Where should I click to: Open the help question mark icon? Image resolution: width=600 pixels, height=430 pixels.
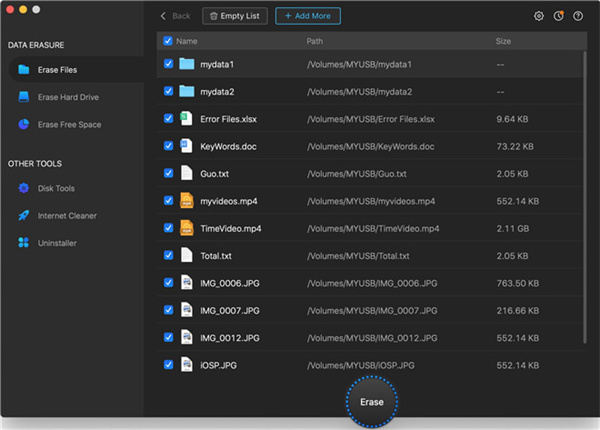[x=578, y=16]
